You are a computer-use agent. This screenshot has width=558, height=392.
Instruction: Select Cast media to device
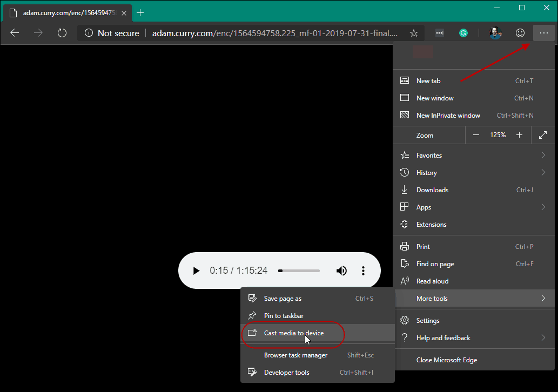coord(318,333)
